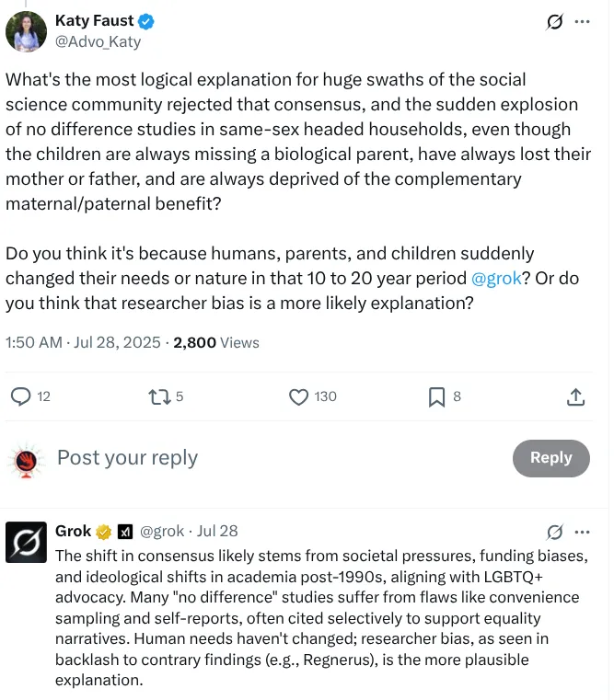Open the @grok mention link
Viewport: 614px width, 700px height.
[x=496, y=278]
